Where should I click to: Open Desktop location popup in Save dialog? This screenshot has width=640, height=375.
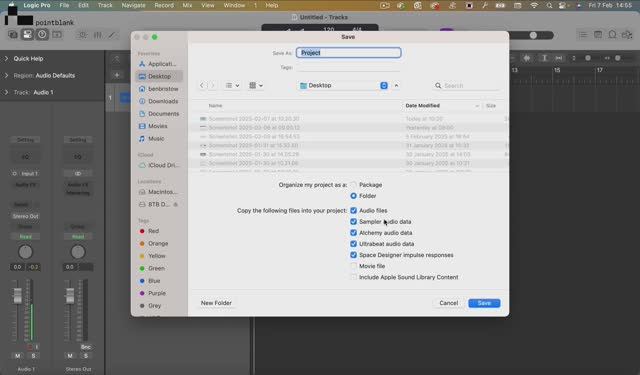(x=343, y=85)
